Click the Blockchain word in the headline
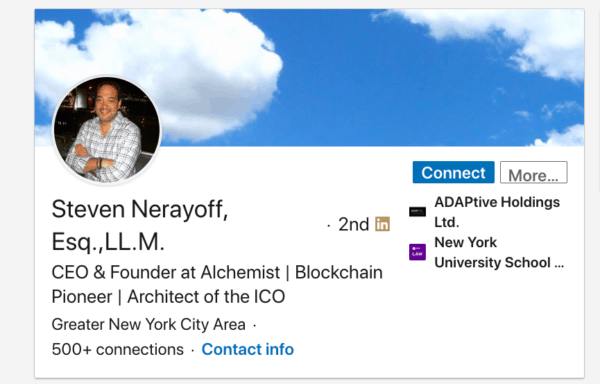The height and width of the screenshot is (384, 600). (x=339, y=273)
